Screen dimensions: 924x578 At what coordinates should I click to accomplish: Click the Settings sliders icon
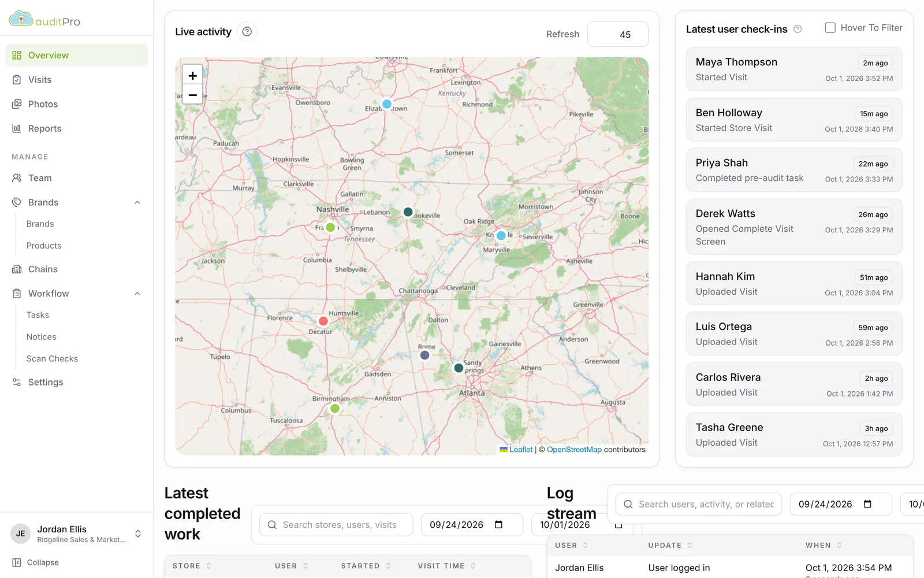click(17, 382)
